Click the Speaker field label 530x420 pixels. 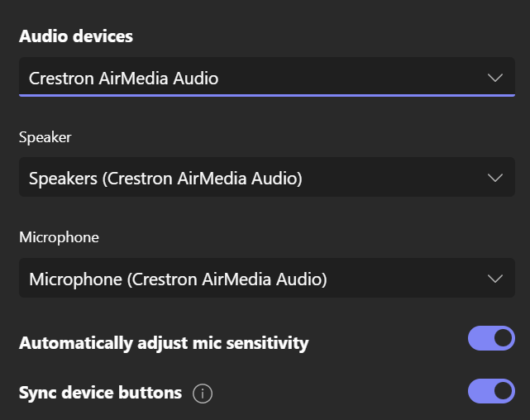45,137
